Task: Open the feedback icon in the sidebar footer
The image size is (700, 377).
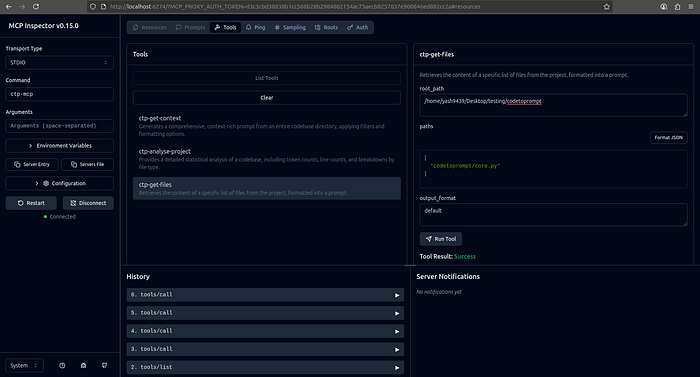Action: (x=104, y=365)
